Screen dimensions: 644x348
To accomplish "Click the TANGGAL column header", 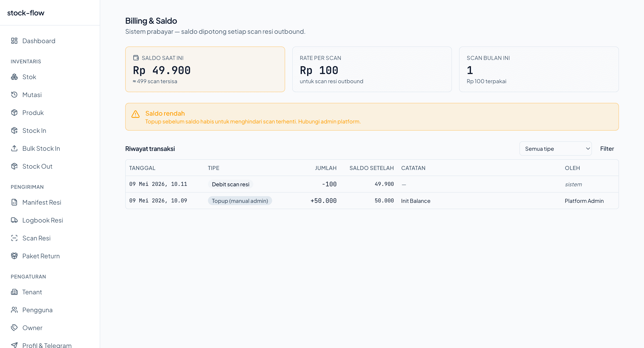I will pos(142,168).
